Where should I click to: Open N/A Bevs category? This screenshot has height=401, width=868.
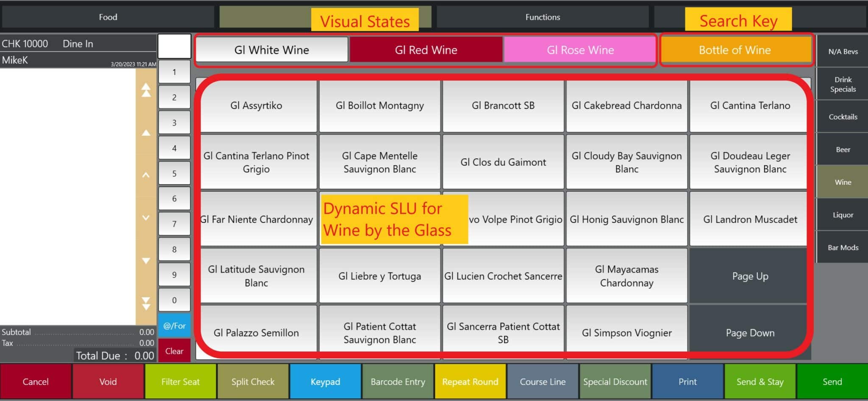tap(843, 51)
